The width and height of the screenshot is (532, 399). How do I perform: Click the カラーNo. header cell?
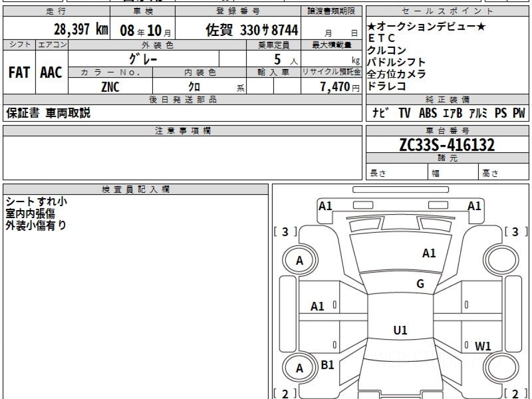pos(111,72)
